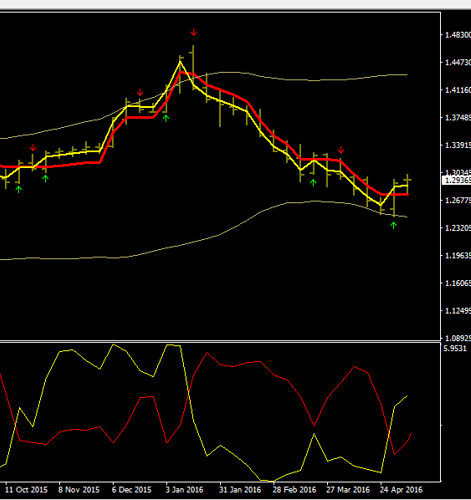Click the 1.1606 price scale label
Image resolution: width=471 pixels, height=500 pixels.
coord(458,283)
